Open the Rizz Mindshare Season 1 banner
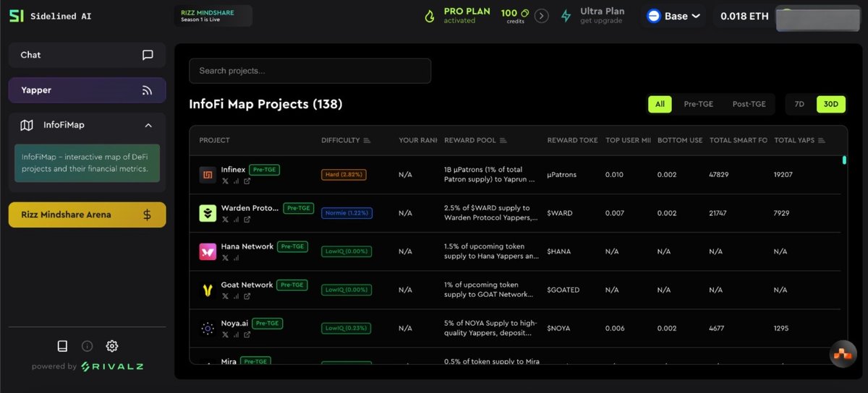 point(213,15)
